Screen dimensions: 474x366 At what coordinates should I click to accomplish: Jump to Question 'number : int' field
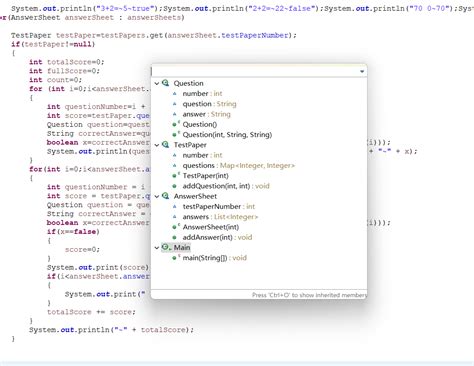click(202, 94)
